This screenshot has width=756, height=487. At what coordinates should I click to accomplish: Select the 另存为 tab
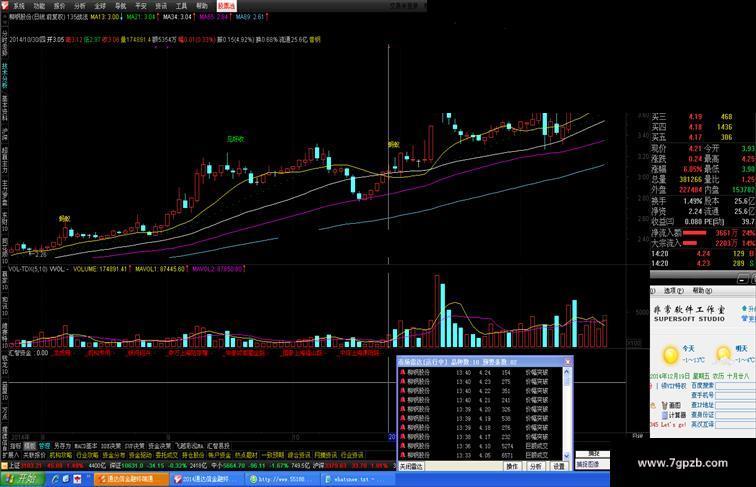62,446
